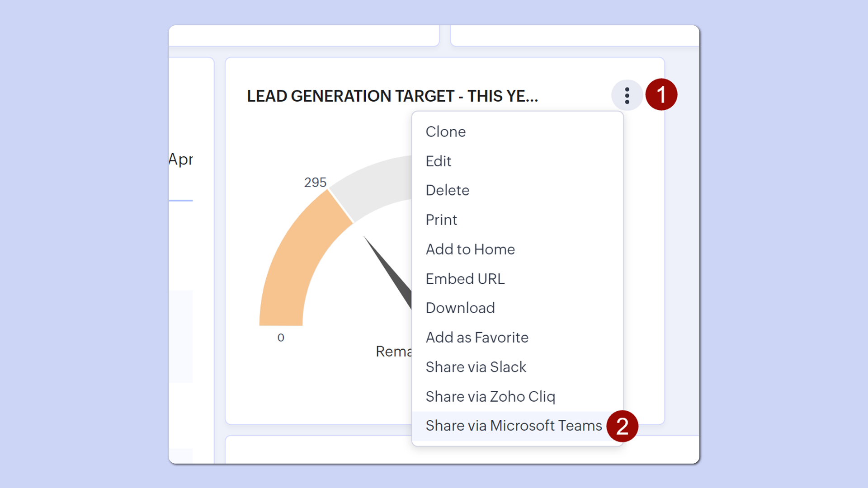Click the 295 gauge value label

(315, 183)
